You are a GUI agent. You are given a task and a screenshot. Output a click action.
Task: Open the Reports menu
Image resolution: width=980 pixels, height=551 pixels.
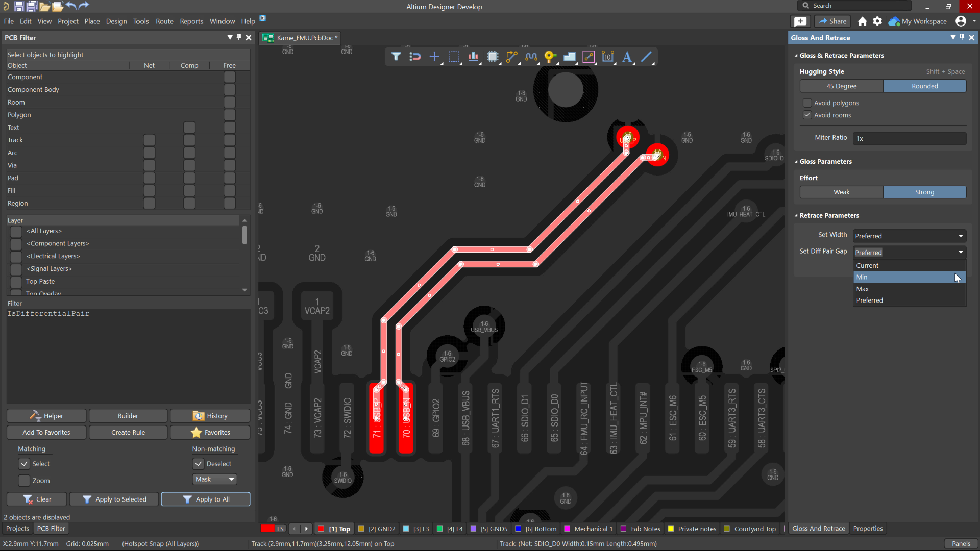coord(191,21)
